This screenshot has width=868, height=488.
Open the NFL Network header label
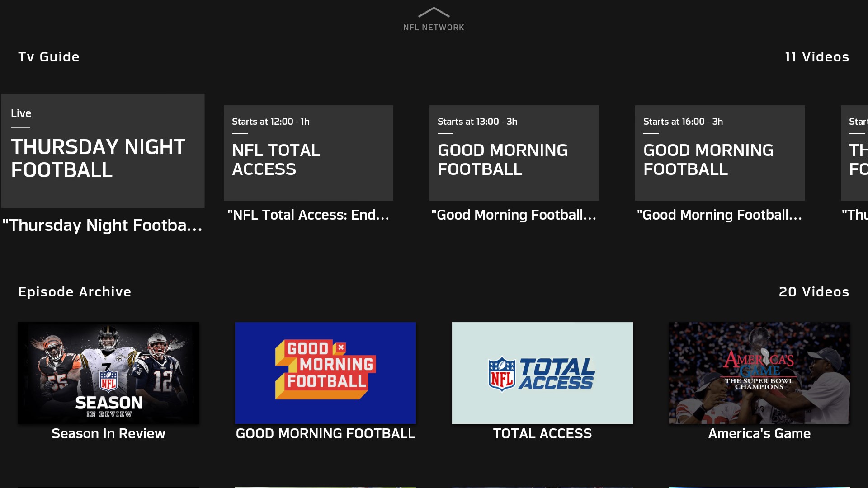coord(434,28)
